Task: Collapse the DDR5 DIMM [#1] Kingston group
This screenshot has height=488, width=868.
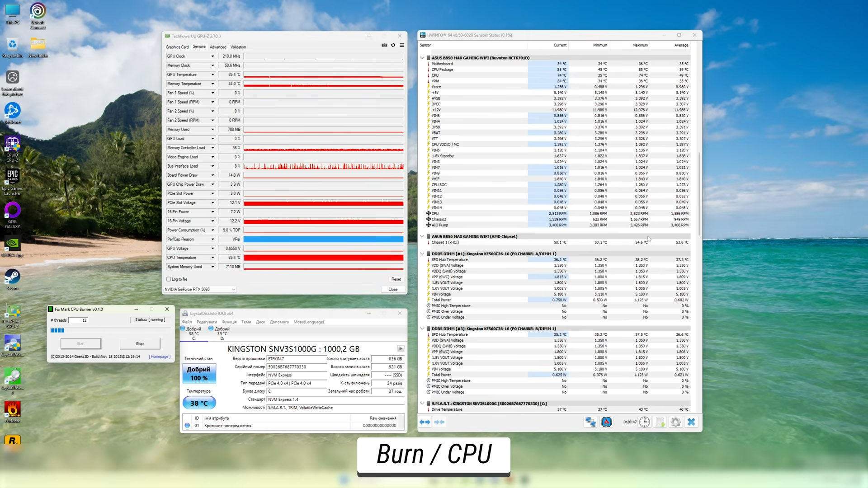Action: tap(422, 254)
